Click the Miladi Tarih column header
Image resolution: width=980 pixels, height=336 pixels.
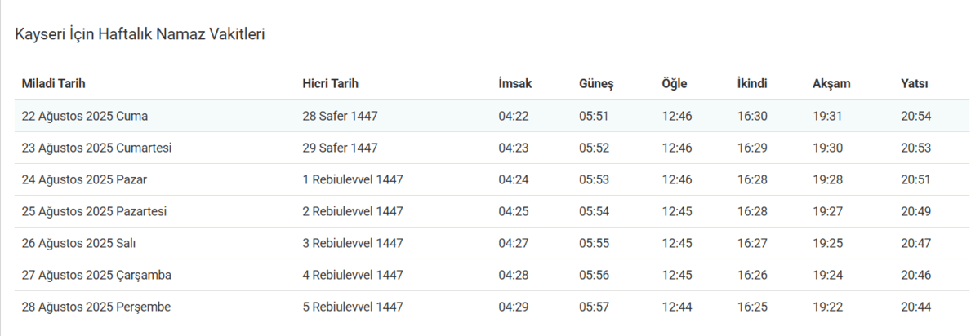tap(54, 84)
